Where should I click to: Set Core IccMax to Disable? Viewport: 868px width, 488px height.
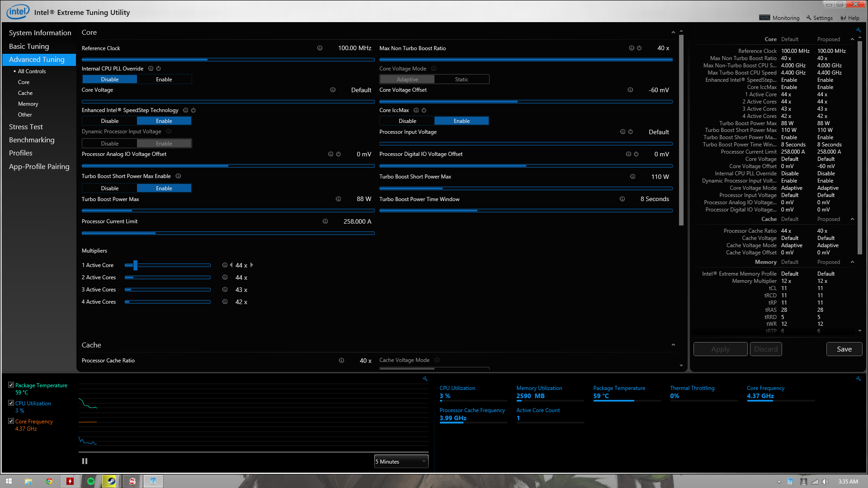point(407,121)
